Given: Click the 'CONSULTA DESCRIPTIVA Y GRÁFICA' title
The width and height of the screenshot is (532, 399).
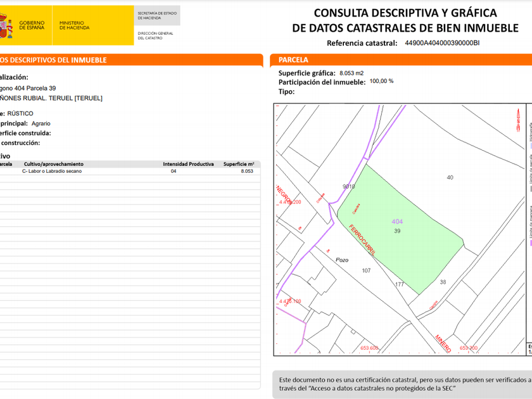Looking at the screenshot, I should [405, 13].
